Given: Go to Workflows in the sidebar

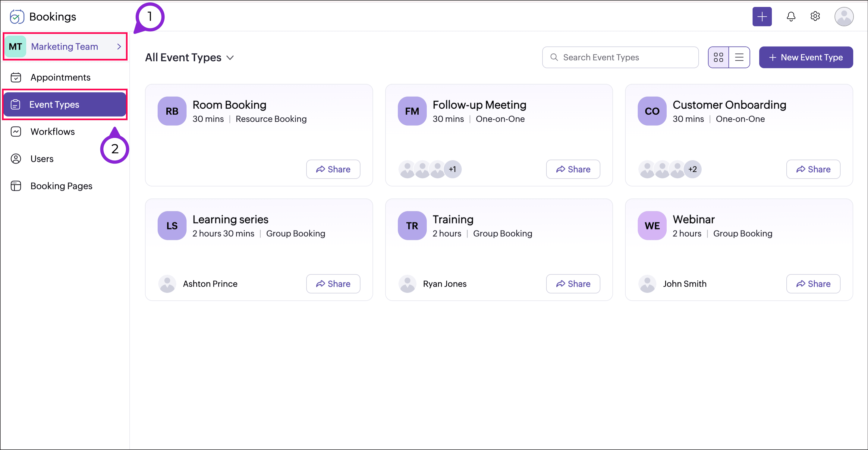Looking at the screenshot, I should point(52,132).
